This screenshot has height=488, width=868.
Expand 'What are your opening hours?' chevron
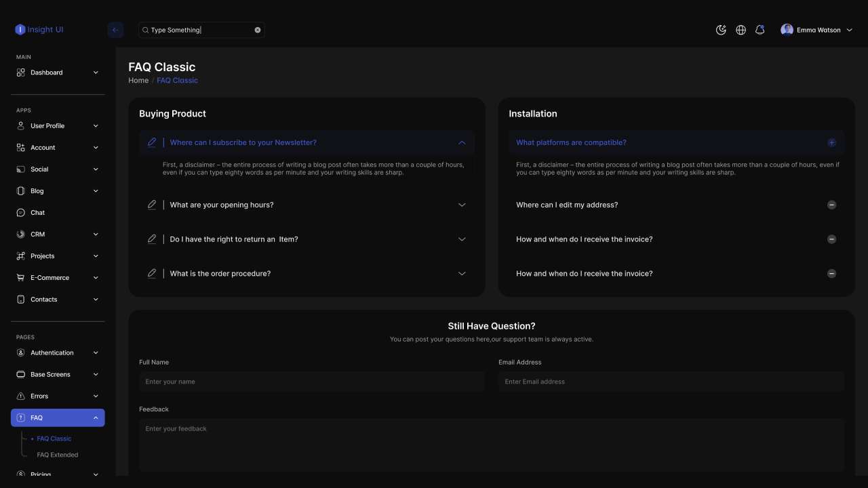coord(462,205)
